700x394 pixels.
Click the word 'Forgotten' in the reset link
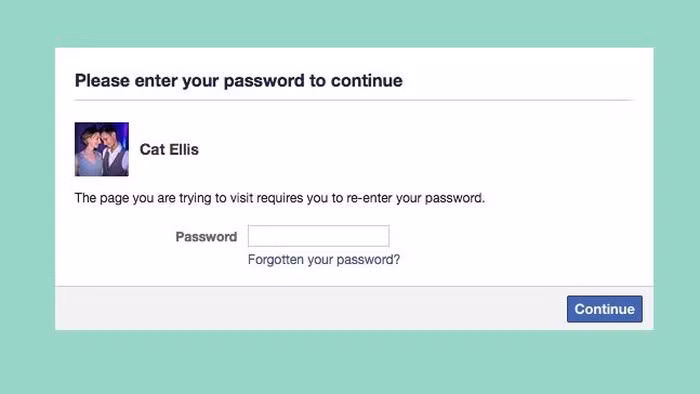point(275,259)
